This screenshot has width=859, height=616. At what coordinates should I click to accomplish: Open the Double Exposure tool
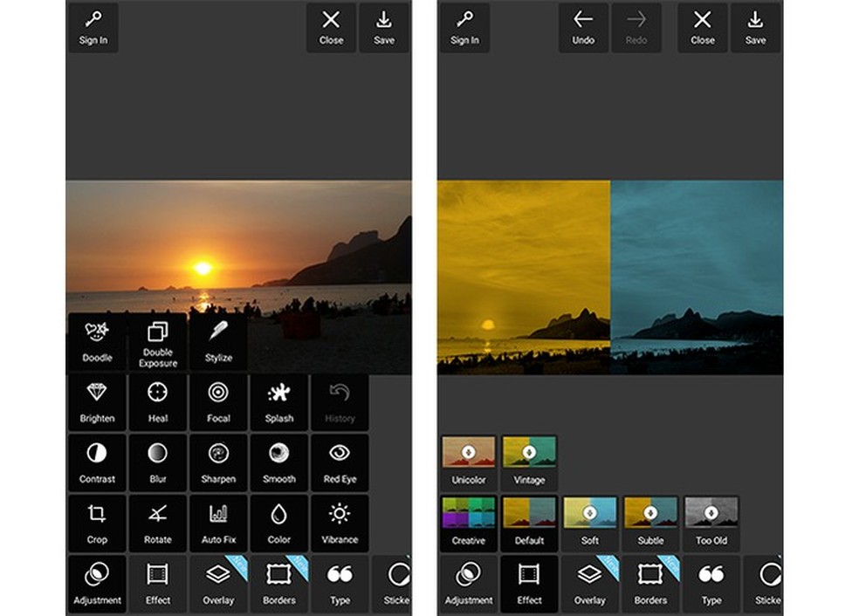157,341
